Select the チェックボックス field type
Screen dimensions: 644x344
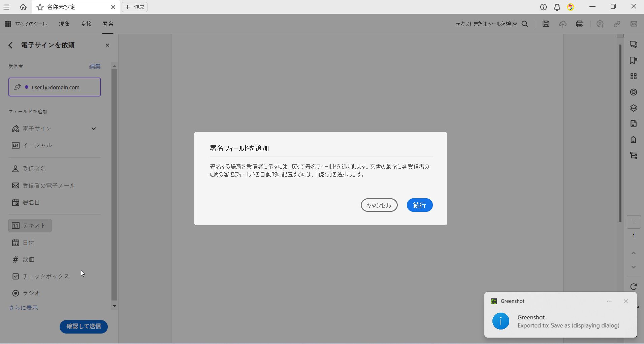pos(45,276)
